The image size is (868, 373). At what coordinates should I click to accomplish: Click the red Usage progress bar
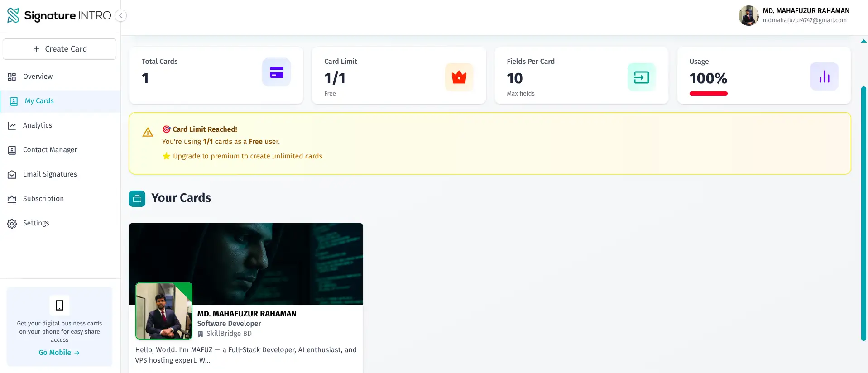[709, 94]
